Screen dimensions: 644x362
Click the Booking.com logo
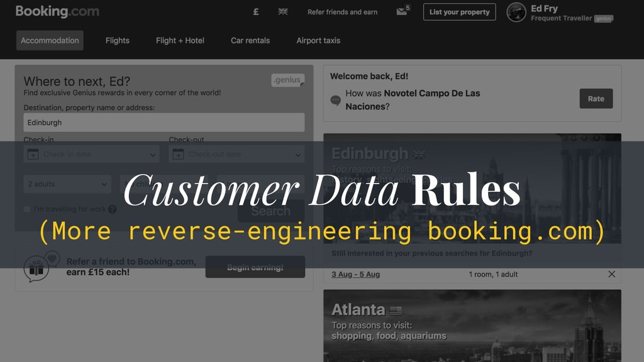pos(57,11)
